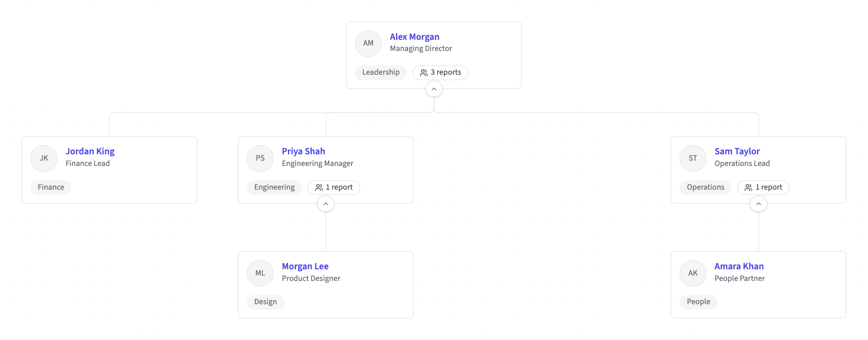Screen dimensions: 868x340
Task: Click the Operations department tag
Action: click(705, 187)
